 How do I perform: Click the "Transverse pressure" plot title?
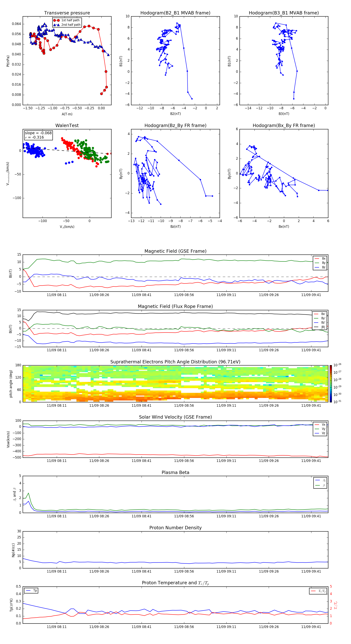click(x=67, y=13)
